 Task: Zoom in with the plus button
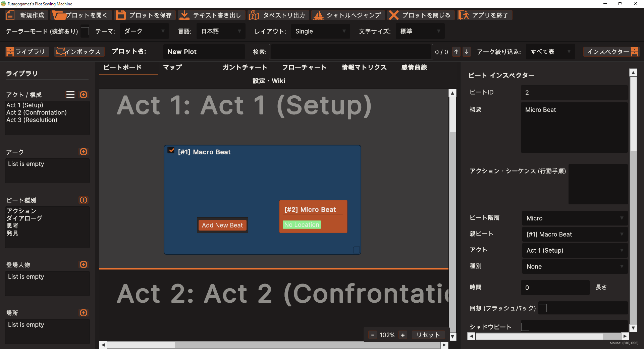(x=403, y=335)
